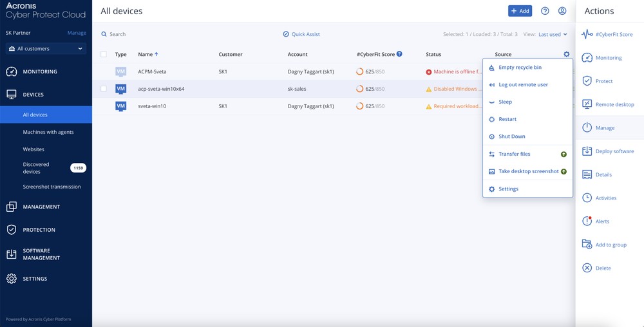Image resolution: width=644 pixels, height=327 pixels.
Task: Click the Software Management icon in sidebar
Action: [x=12, y=254]
